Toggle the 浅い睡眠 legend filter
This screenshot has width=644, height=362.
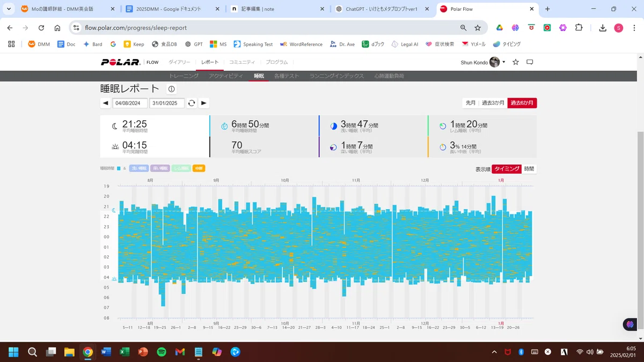click(x=138, y=168)
